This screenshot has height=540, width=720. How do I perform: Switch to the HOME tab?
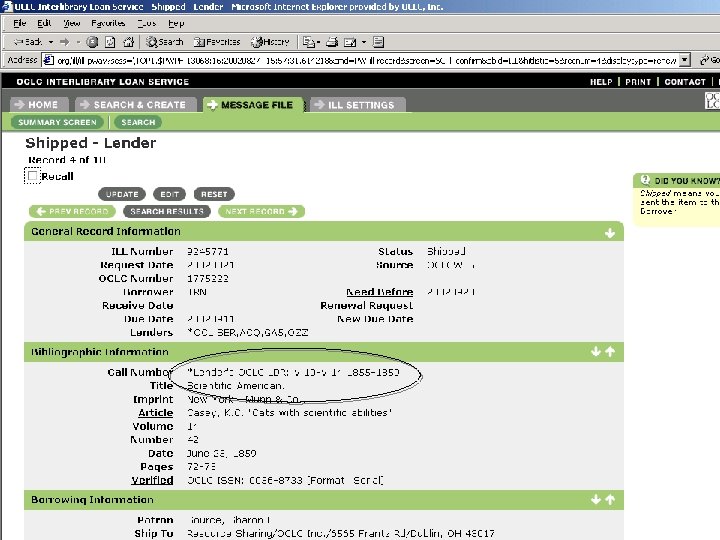[x=39, y=105]
